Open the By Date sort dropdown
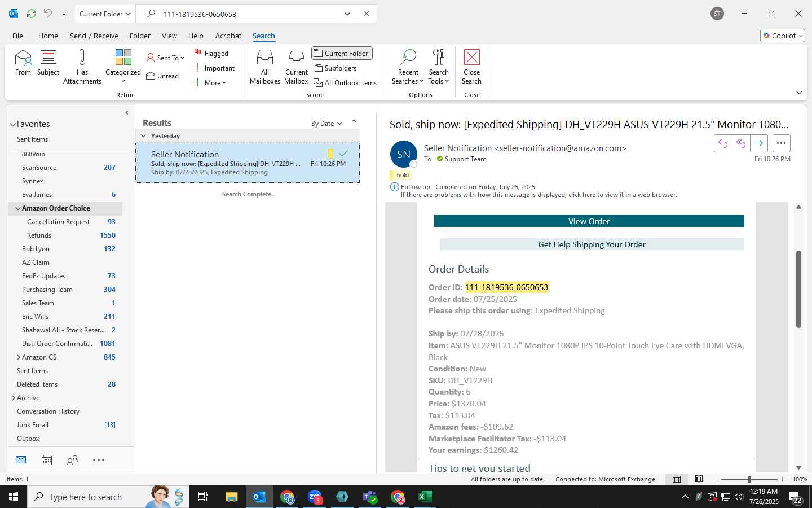The image size is (812, 508). point(326,123)
